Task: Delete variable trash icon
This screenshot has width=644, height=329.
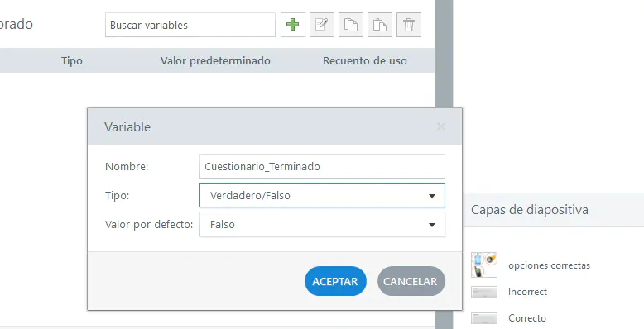Action: (409, 25)
